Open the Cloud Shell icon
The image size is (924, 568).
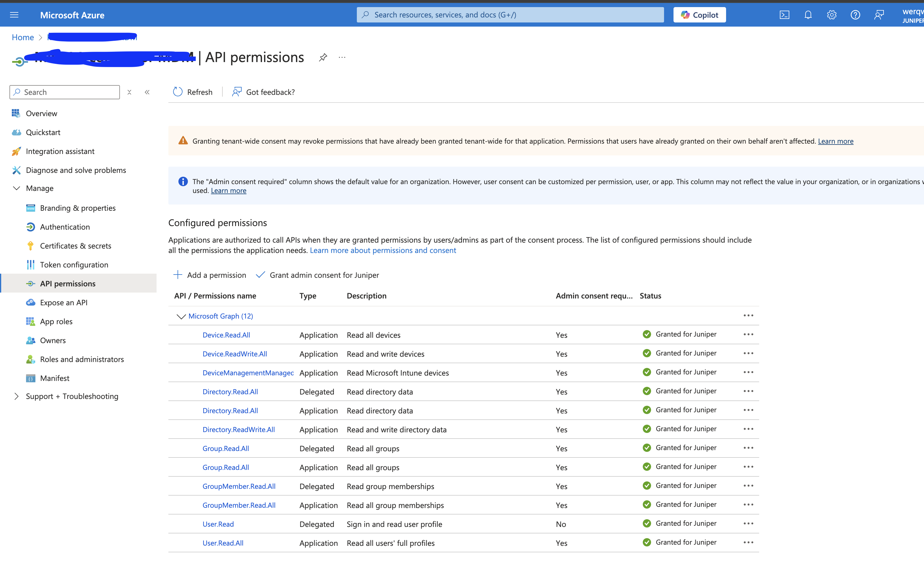point(784,15)
